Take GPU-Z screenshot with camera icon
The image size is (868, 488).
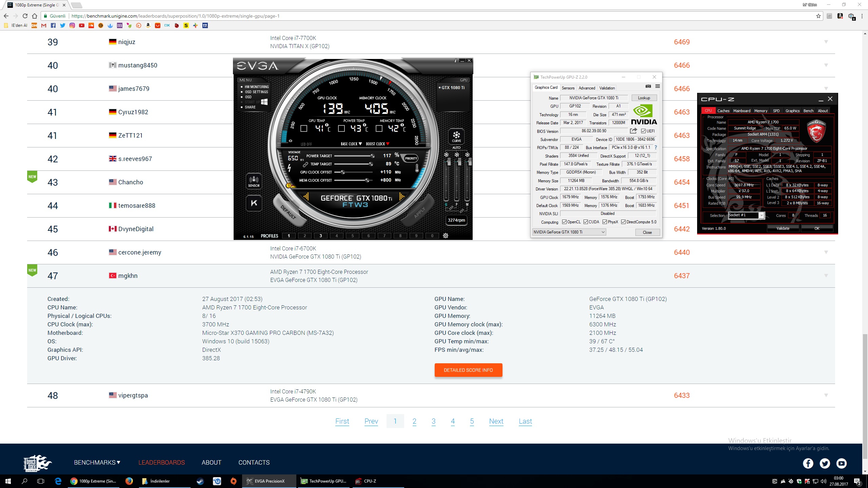(648, 86)
